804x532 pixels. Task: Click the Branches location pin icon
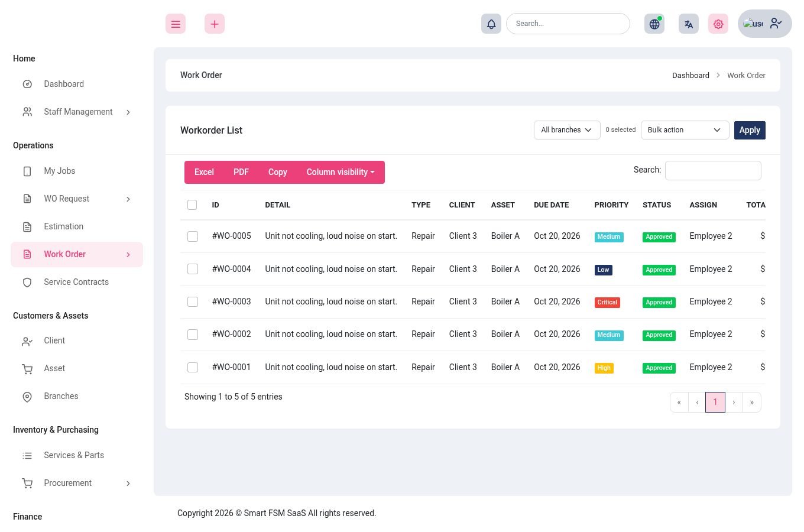click(x=27, y=397)
